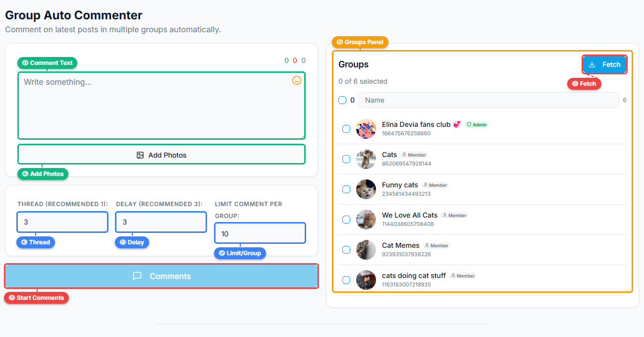
Task: Click the group ID 862069547928144
Action: coord(407,164)
